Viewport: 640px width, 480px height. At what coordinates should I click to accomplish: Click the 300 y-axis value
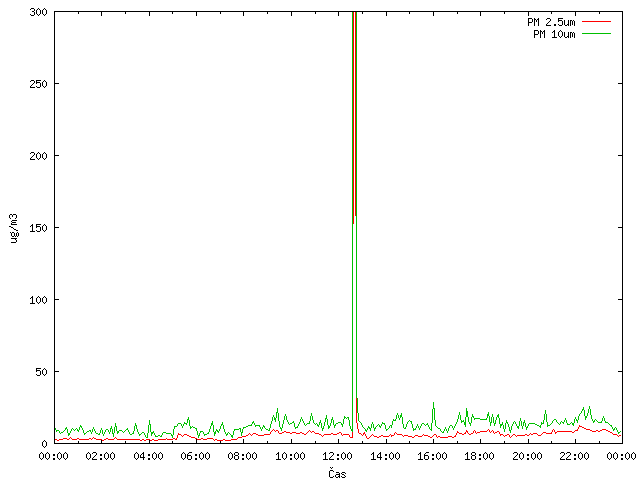click(38, 12)
